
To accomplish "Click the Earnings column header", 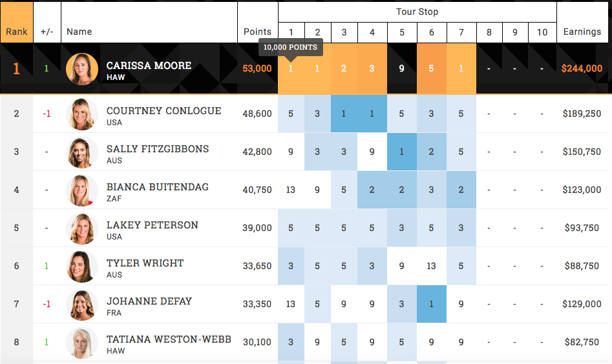I will (582, 32).
